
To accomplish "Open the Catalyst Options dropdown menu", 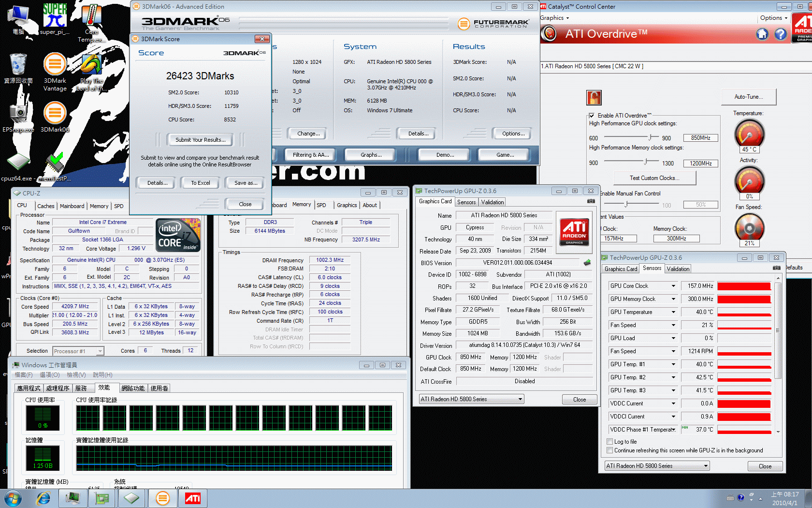I will point(774,18).
